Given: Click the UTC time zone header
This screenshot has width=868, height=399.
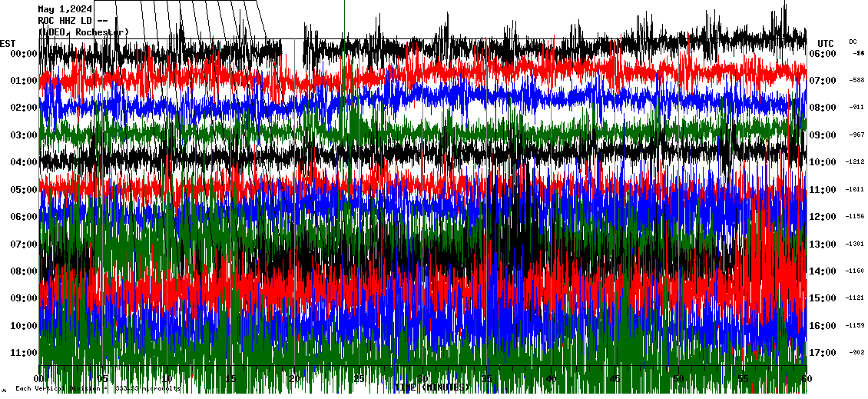Looking at the screenshot, I should (825, 43).
